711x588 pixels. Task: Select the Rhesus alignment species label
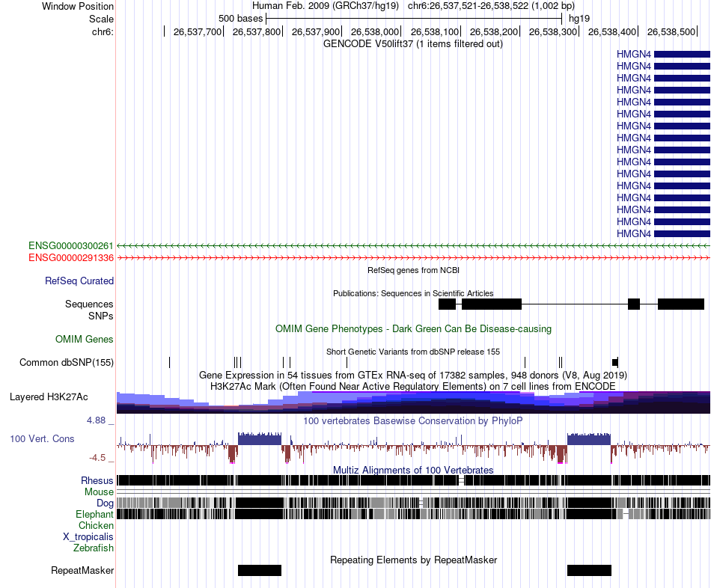(97, 480)
